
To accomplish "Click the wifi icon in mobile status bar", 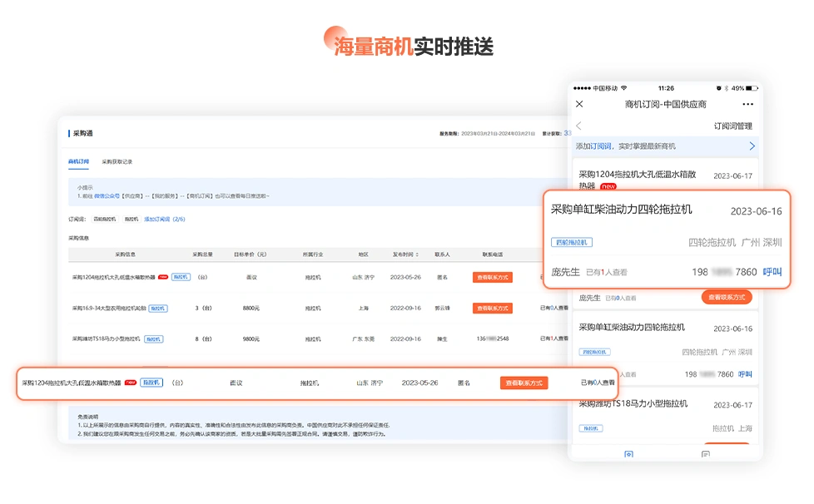I will point(624,88).
